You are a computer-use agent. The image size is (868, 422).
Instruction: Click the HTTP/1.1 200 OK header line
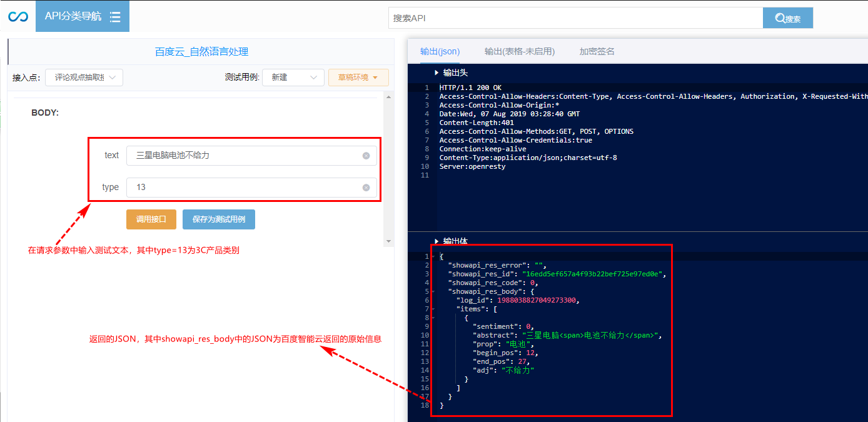click(x=470, y=88)
